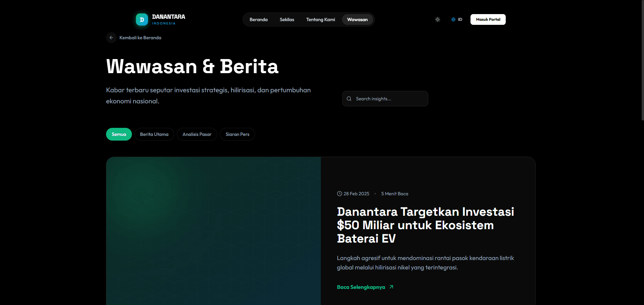This screenshot has width=644, height=305.
Task: Switch on the Siaran Pers filter
Action: pyautogui.click(x=237, y=134)
